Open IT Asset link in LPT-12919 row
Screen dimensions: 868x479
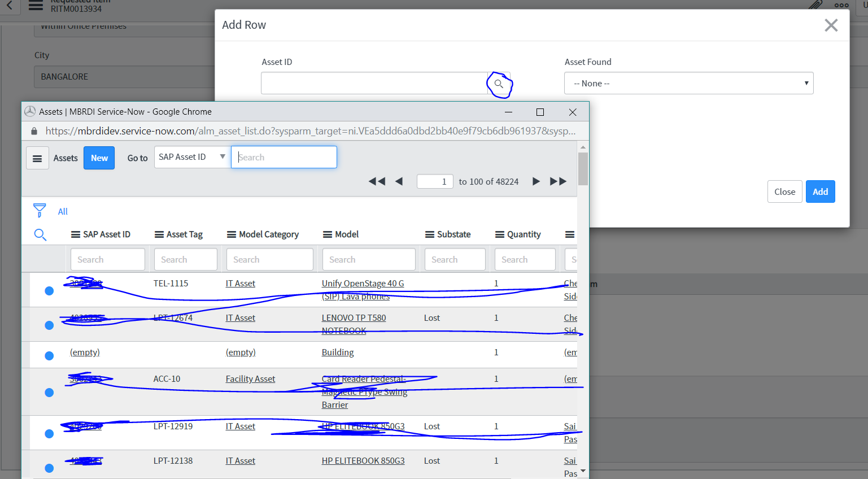point(241,426)
